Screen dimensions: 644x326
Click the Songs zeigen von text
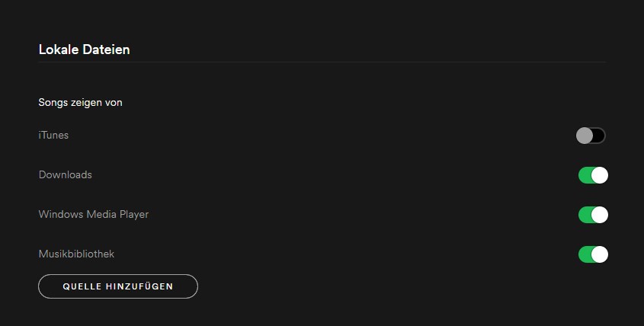80,102
